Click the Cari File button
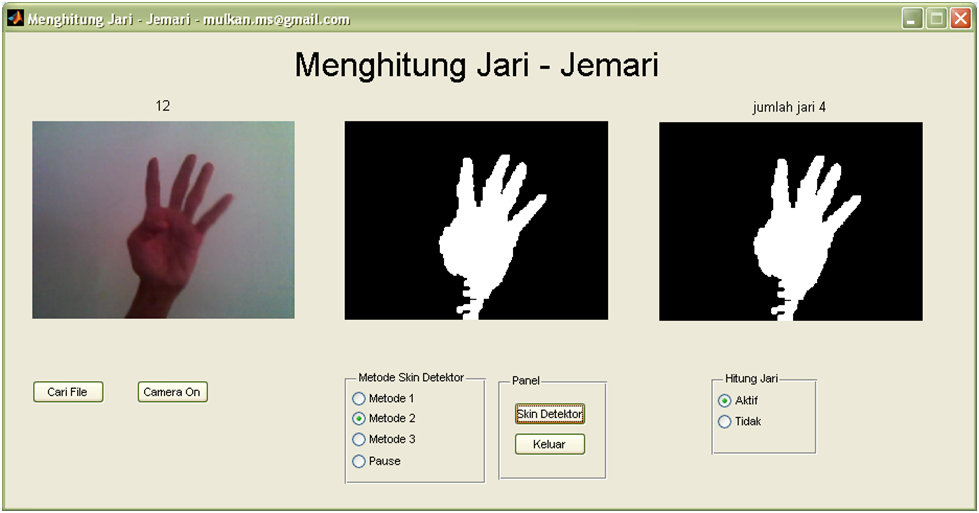The height and width of the screenshot is (513, 979). click(68, 392)
